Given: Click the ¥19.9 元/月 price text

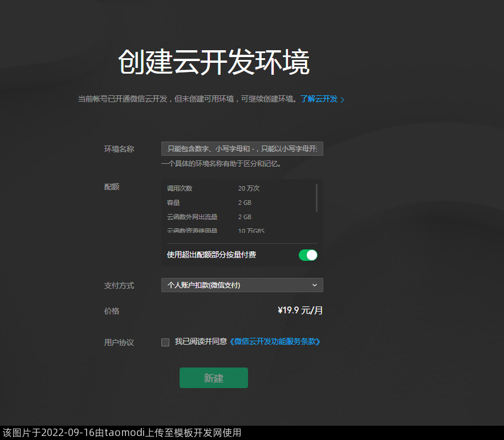Looking at the screenshot, I should pyautogui.click(x=300, y=310).
